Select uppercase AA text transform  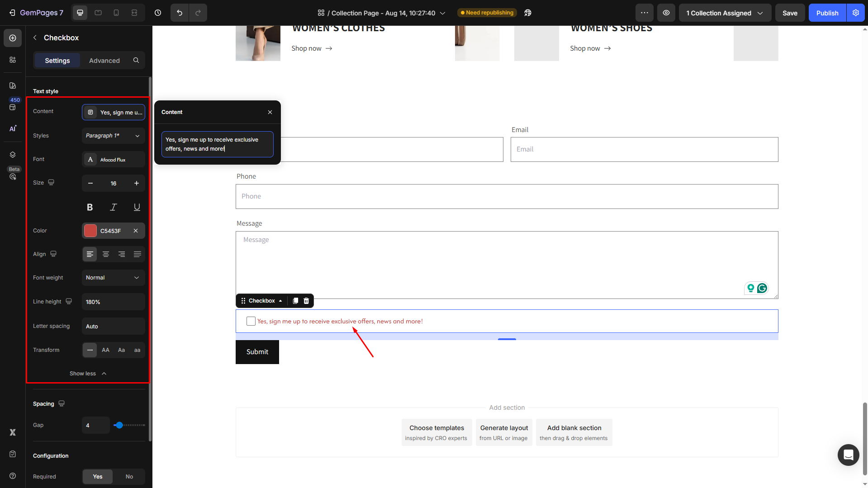click(x=105, y=350)
